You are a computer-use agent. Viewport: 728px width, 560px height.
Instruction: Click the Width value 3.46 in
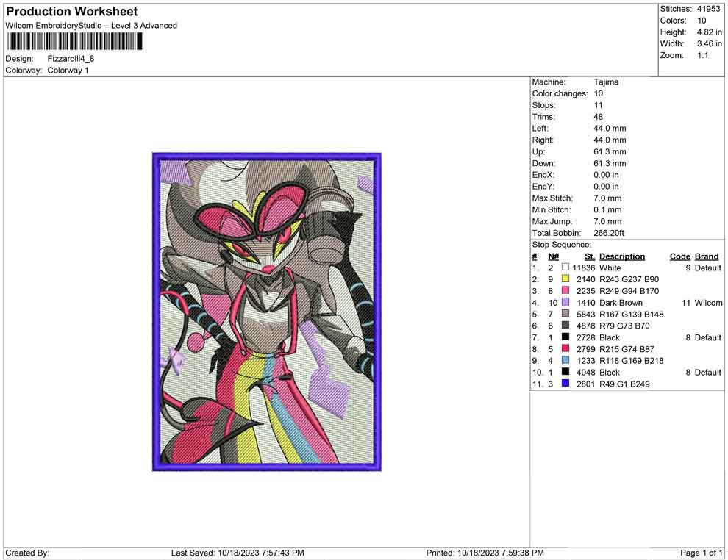709,43
